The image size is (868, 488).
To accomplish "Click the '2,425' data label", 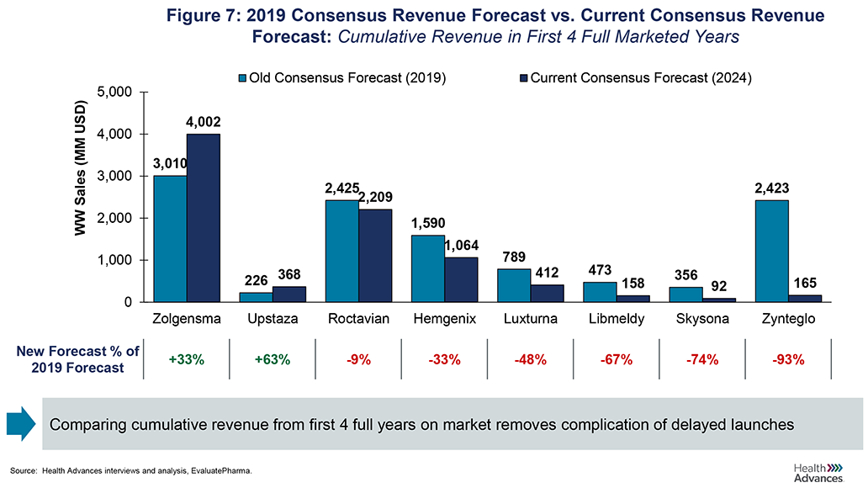I will (342, 188).
